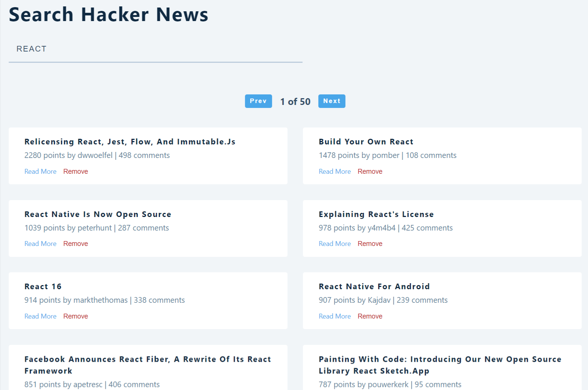This screenshot has width=588, height=390.
Task: Click the 'Explaining React's License' title
Action: pyautogui.click(x=376, y=214)
